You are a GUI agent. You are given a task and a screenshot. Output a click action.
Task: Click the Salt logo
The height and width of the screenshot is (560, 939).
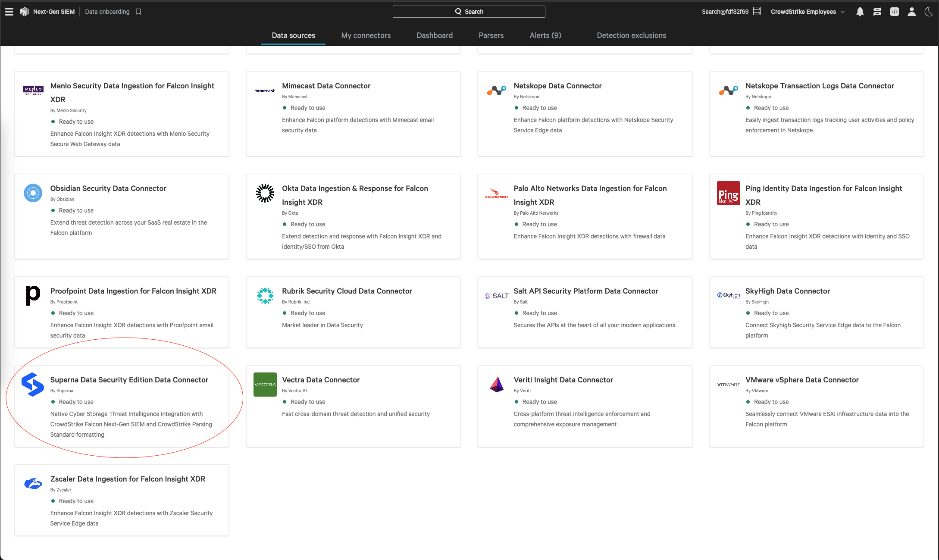pyautogui.click(x=497, y=296)
